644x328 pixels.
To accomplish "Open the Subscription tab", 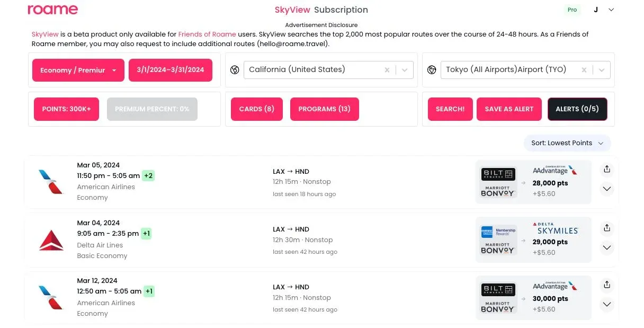I will [x=341, y=10].
